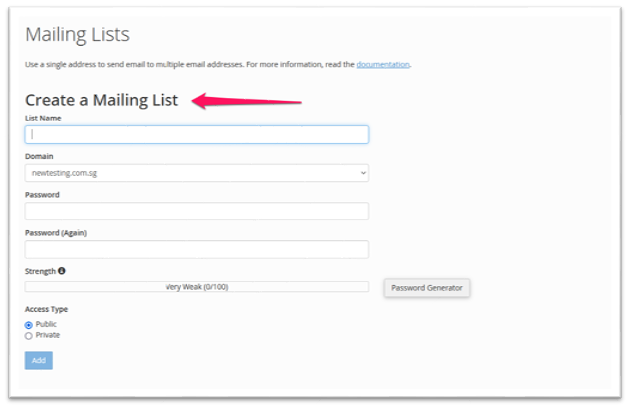This screenshot has height=410, width=630.
Task: Click the Create a Mailing List heading
Action: click(101, 100)
